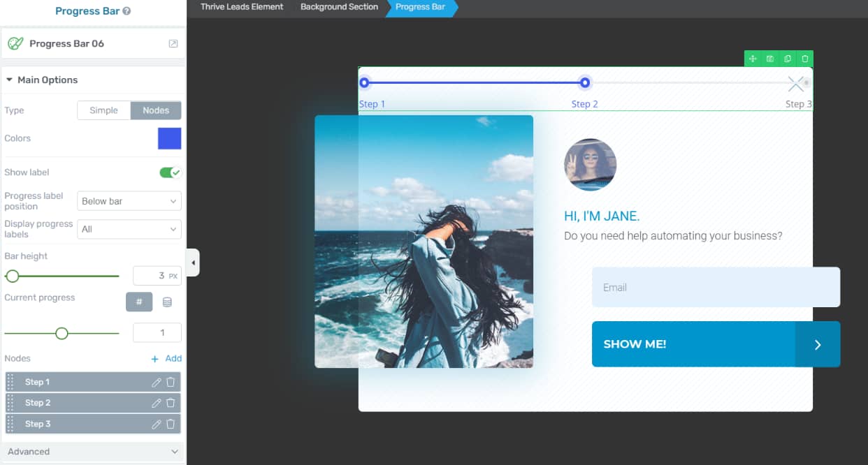Open the Progress Bar help icon
The height and width of the screenshot is (465, 868).
(x=126, y=11)
